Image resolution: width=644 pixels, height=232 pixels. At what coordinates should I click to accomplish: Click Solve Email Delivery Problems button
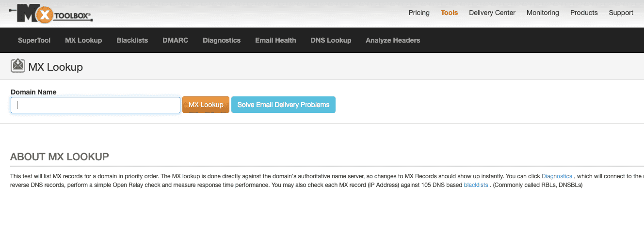click(x=283, y=105)
